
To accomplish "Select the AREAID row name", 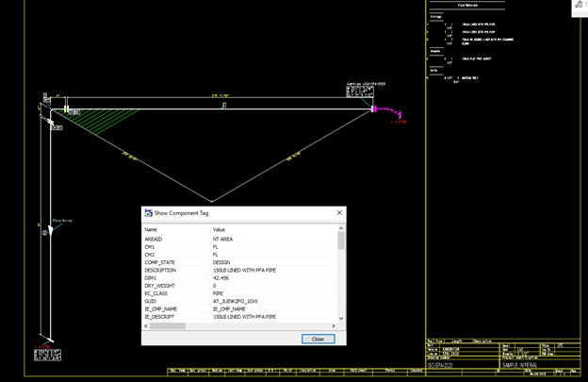I will [x=154, y=239].
